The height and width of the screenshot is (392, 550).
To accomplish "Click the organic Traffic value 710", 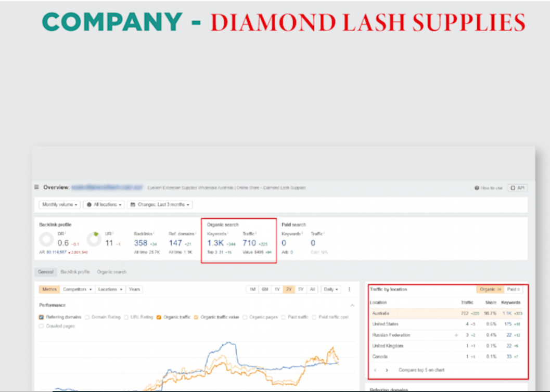I will coord(249,243).
